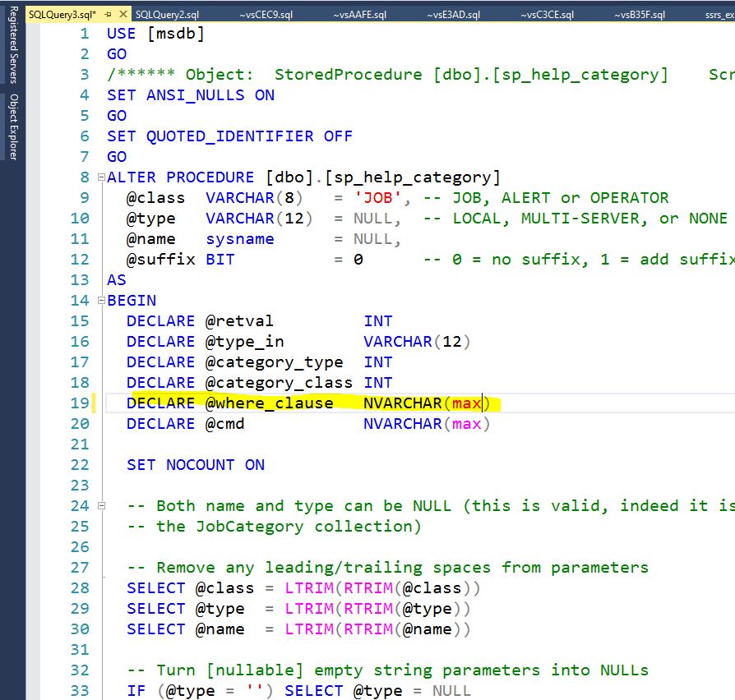Viewport: 735px width, 700px height.
Task: Collapse the ALTER PROCEDURE block outline
Action: click(101, 177)
